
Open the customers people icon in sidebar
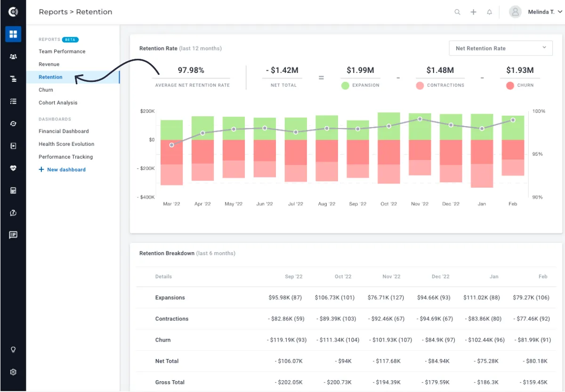pyautogui.click(x=13, y=56)
